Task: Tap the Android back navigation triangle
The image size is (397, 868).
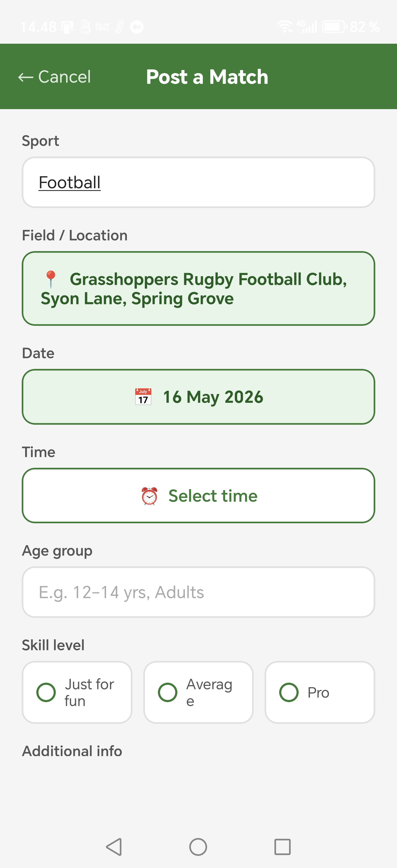Action: click(x=114, y=846)
